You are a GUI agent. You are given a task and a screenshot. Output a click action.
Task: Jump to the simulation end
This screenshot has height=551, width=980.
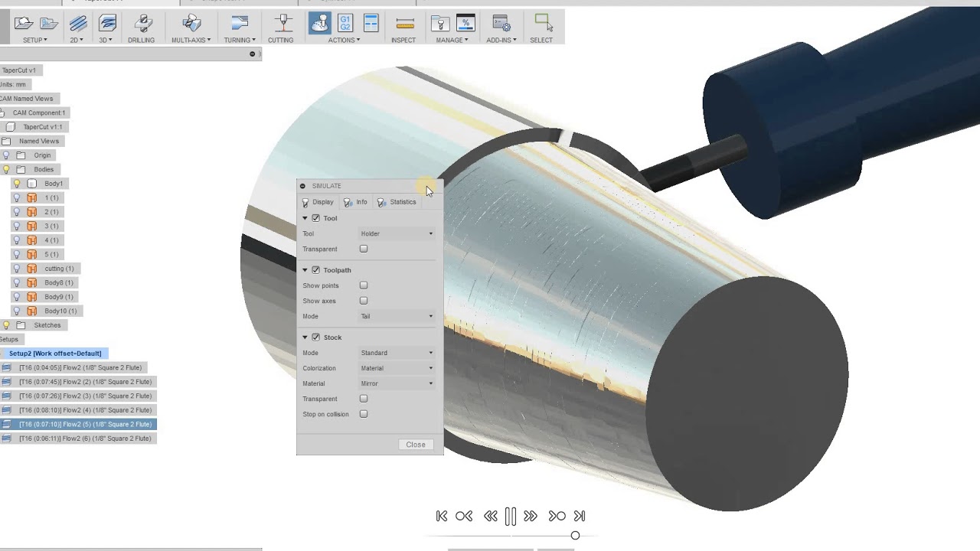[580, 517]
